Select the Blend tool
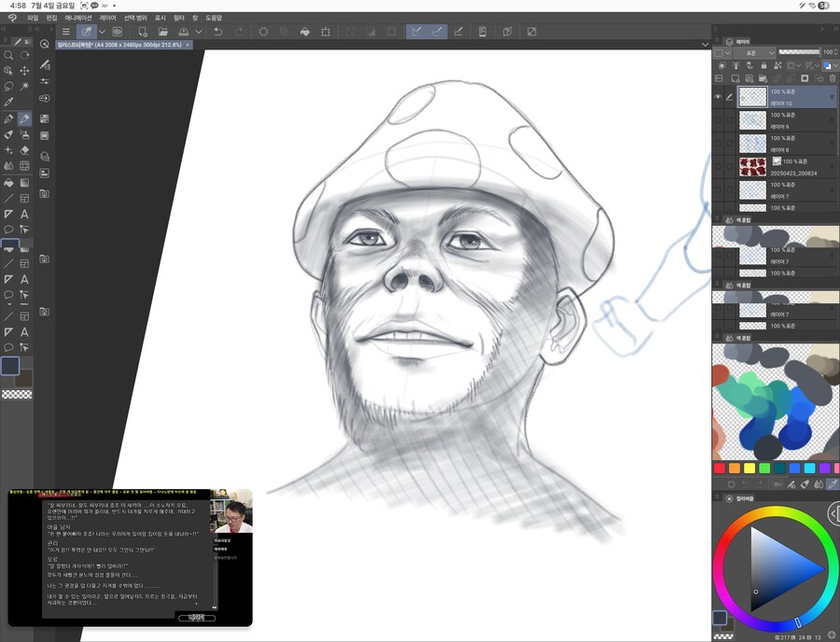Viewport: 840px width, 642px height. 8,166
